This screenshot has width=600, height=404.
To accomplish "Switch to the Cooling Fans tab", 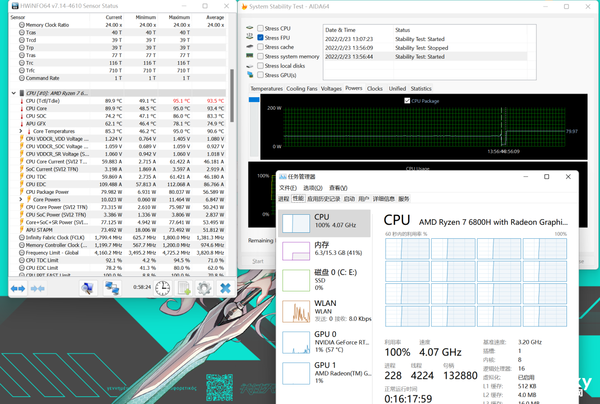I will point(302,88).
